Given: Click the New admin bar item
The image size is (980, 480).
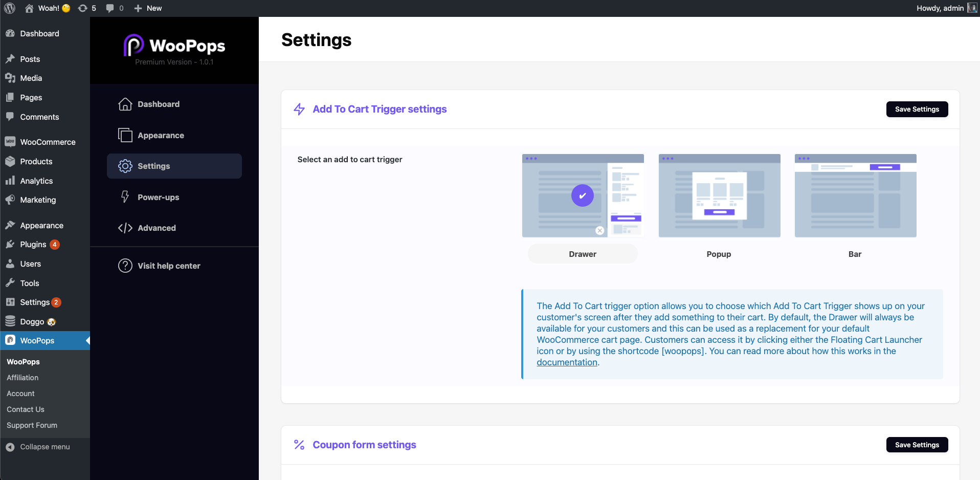Looking at the screenshot, I should [x=148, y=8].
